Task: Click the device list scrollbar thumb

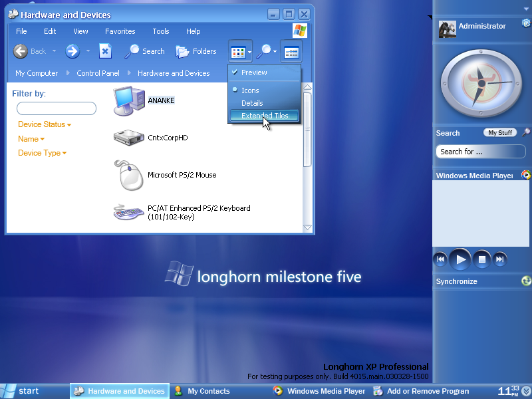Action: pyautogui.click(x=307, y=130)
